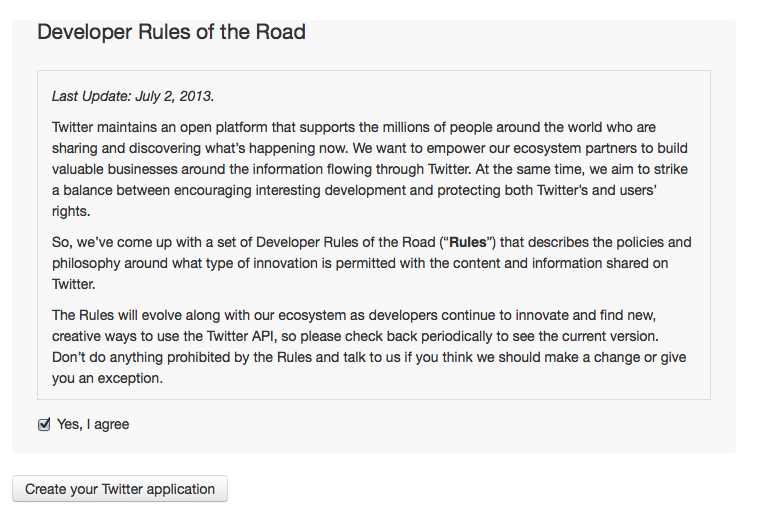Click the 'Last Update: July 2, 2013.' line
The image size is (760, 512).
point(133,97)
